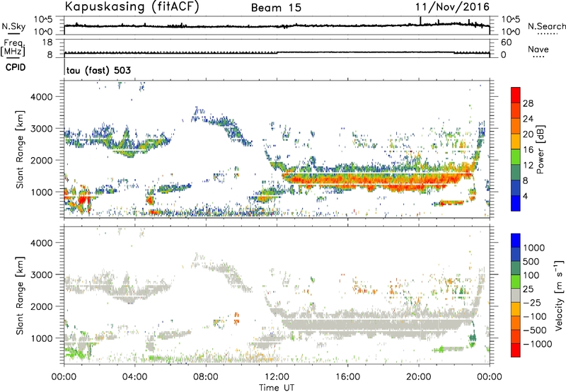The height and width of the screenshot is (392, 566).
Task: Click the gray segment of velocity colorbar
Action: tap(516, 295)
